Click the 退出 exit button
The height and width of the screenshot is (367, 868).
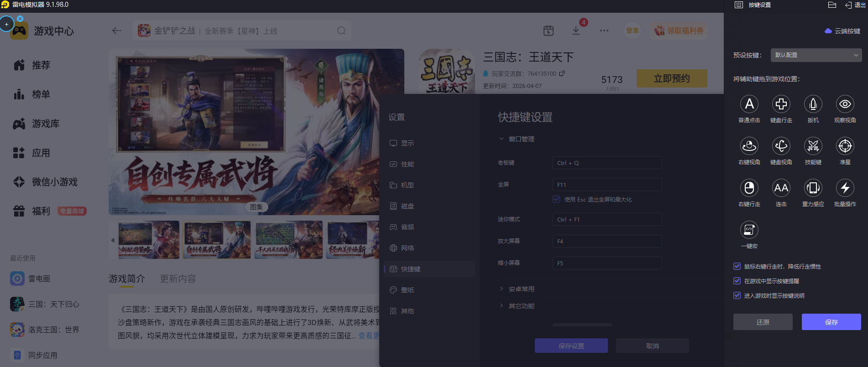tap(855, 5)
